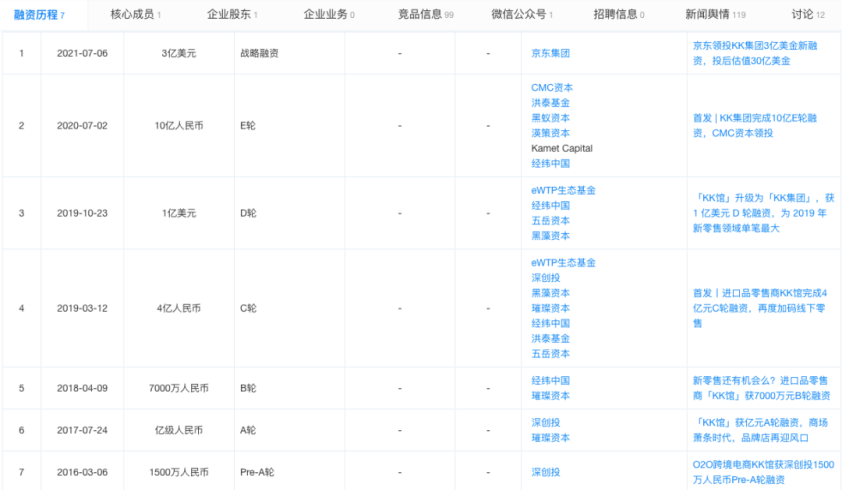Image resolution: width=842 pixels, height=490 pixels.
Task: Open news link on 1500万人民币Pre-A轮
Action: tap(763, 472)
